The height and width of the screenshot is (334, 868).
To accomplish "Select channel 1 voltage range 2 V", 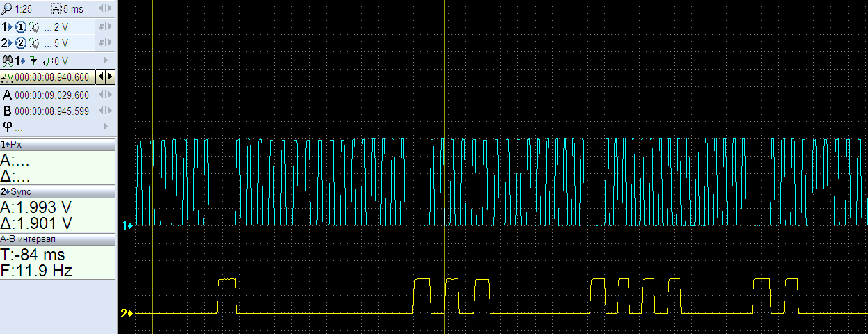I will coord(61,27).
